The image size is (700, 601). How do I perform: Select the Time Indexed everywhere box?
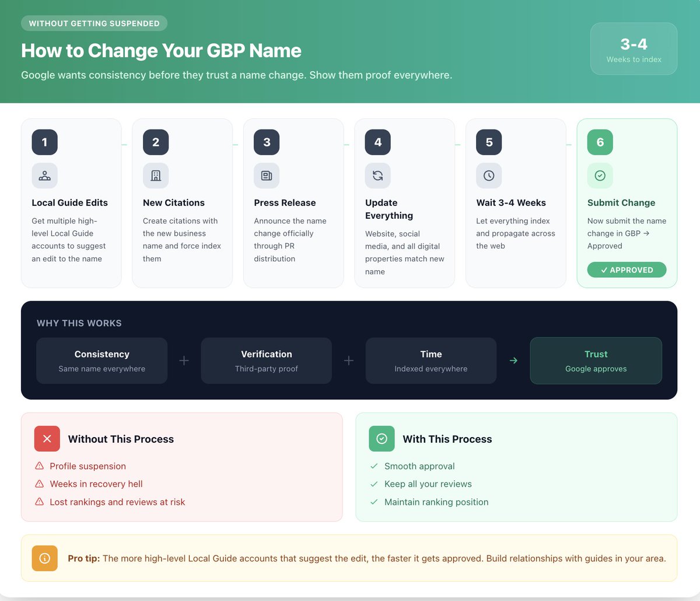click(431, 361)
